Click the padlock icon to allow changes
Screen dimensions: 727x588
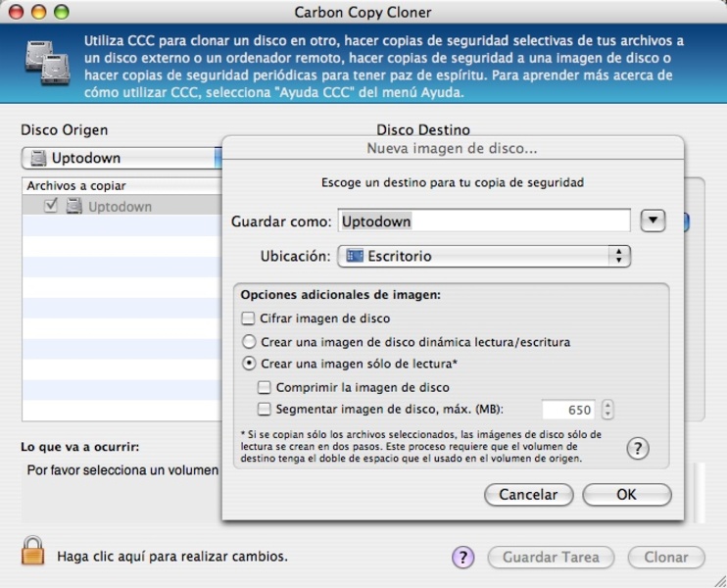(x=33, y=551)
